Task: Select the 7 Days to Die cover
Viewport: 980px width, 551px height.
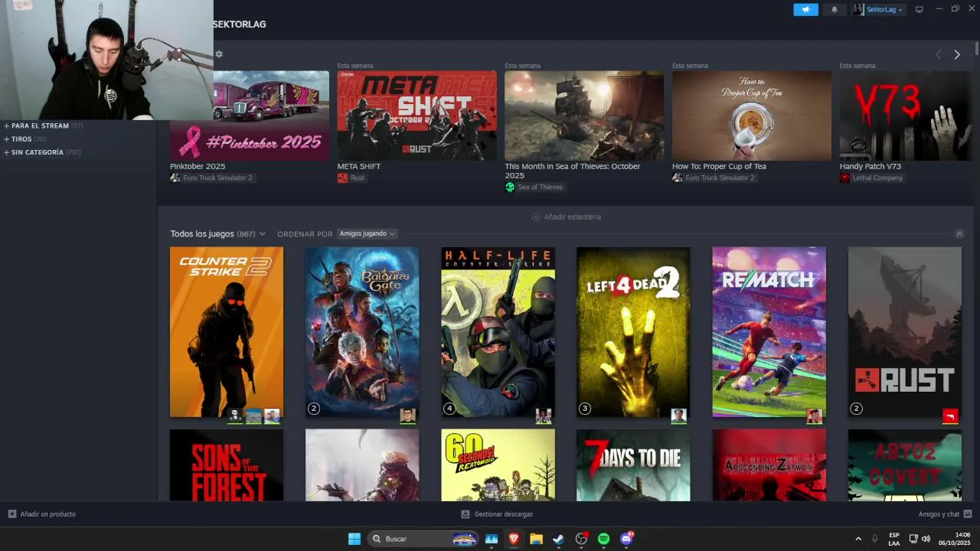Action: [633, 465]
